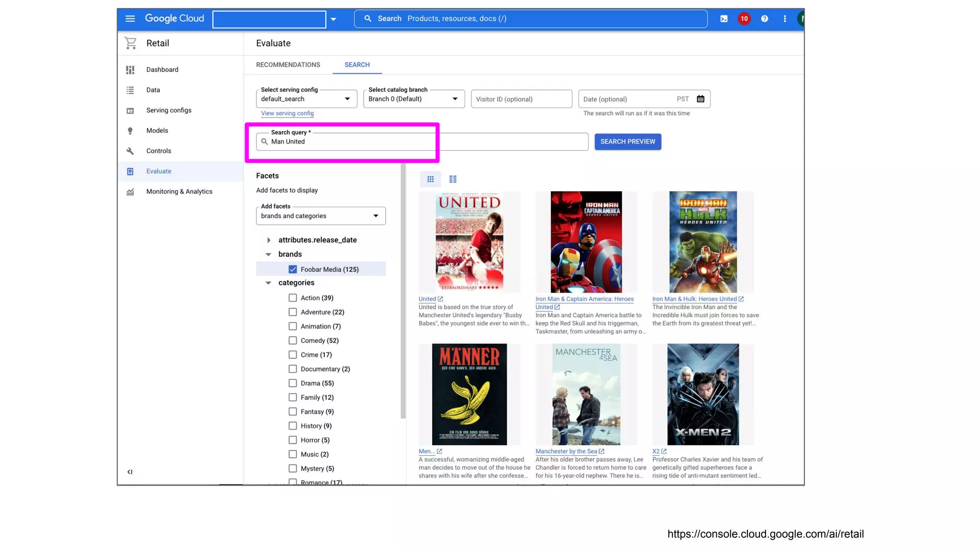Collapse the brands facet group

(268, 254)
